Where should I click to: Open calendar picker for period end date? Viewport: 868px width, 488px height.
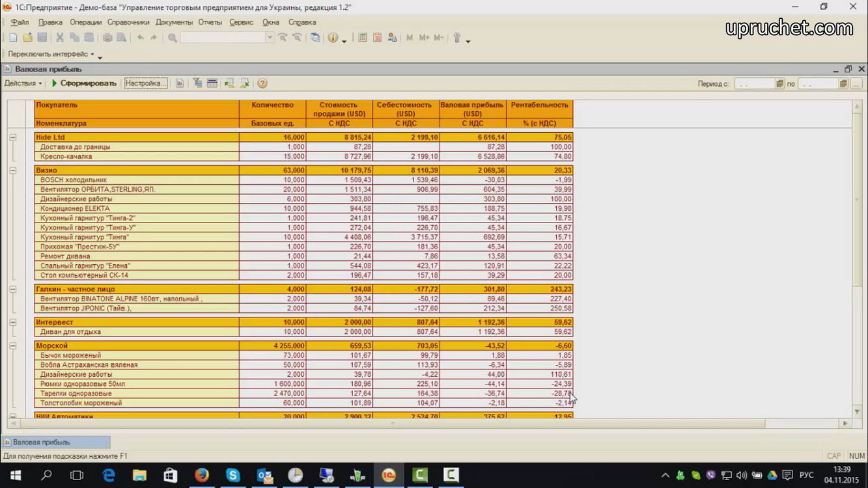click(x=843, y=83)
